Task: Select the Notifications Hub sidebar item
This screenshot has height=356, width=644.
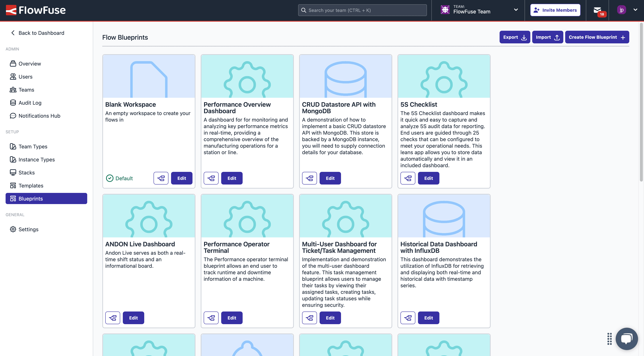Action: [39, 116]
